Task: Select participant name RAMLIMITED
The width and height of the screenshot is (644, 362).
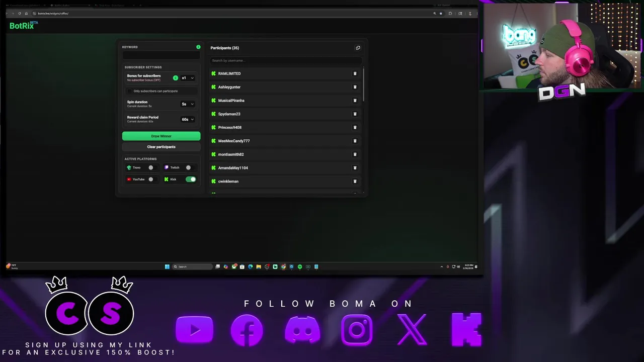Action: tap(229, 73)
